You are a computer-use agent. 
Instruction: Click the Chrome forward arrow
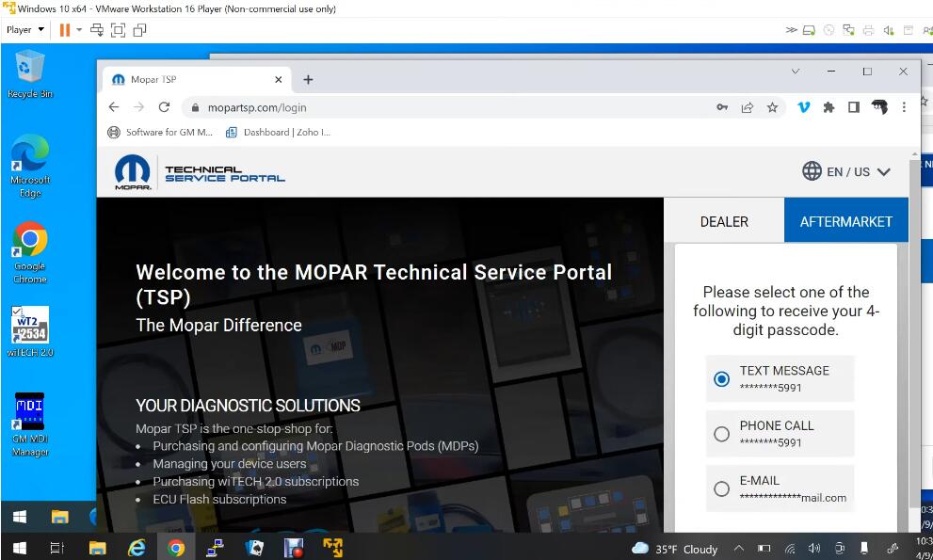[x=138, y=107]
